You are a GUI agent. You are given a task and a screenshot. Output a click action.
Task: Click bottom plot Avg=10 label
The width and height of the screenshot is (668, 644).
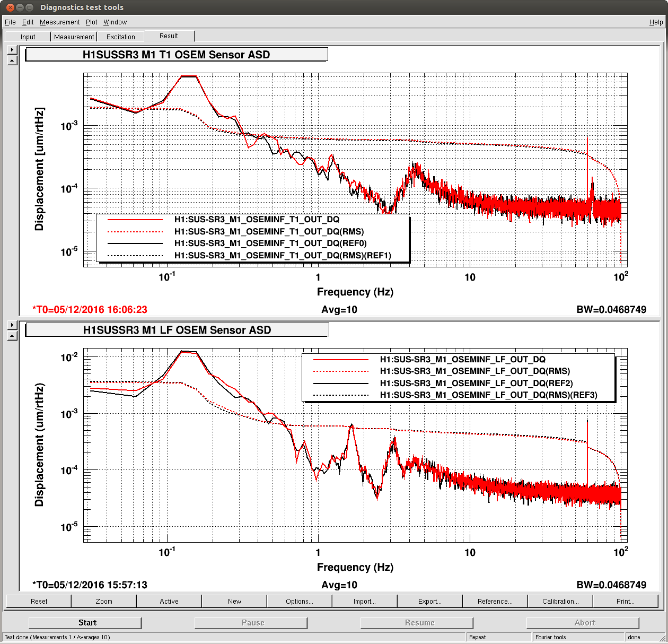pyautogui.click(x=339, y=585)
